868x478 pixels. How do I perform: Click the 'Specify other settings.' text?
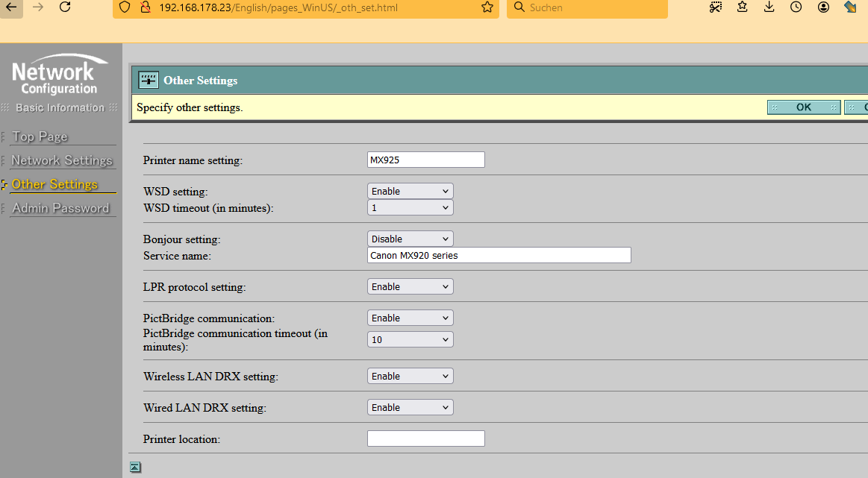tap(190, 107)
